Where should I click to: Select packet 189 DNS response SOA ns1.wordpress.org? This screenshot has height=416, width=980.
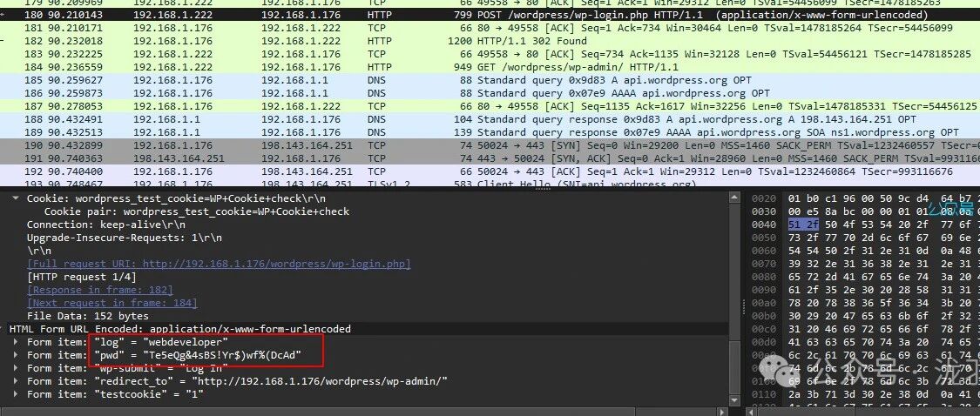coord(490,132)
